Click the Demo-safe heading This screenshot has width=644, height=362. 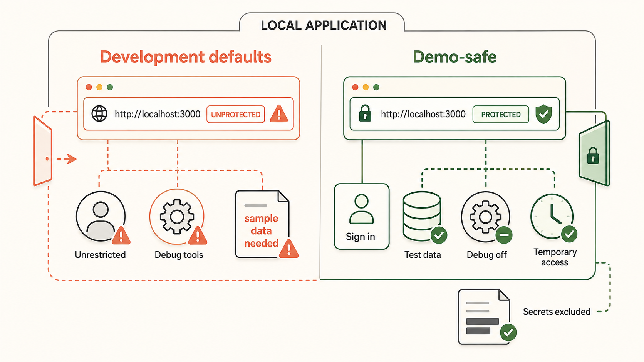(454, 57)
